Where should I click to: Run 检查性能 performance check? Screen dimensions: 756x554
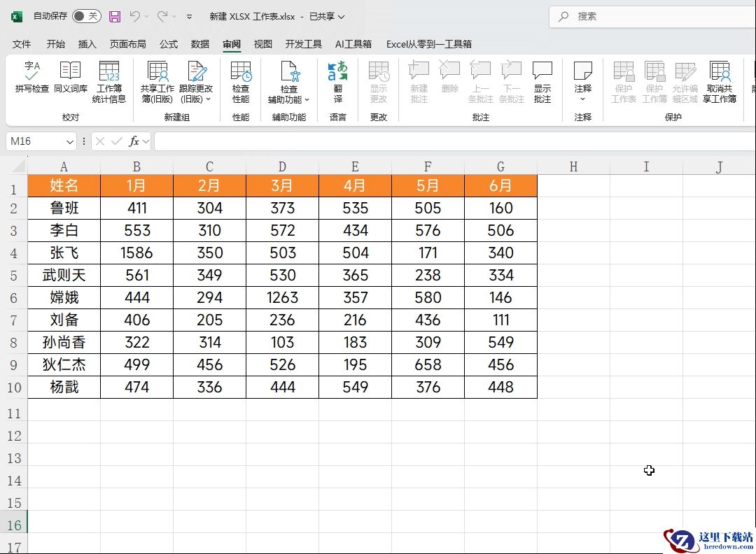coord(241,82)
